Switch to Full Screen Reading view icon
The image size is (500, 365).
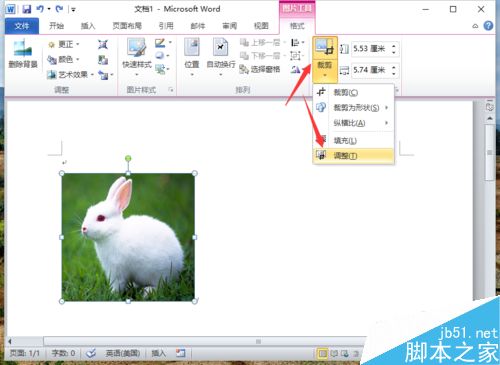[334, 353]
